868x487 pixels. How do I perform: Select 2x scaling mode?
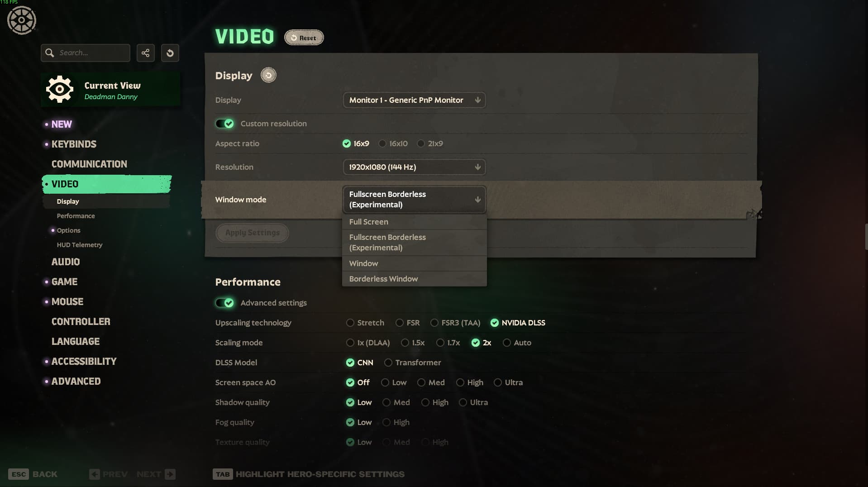point(482,343)
